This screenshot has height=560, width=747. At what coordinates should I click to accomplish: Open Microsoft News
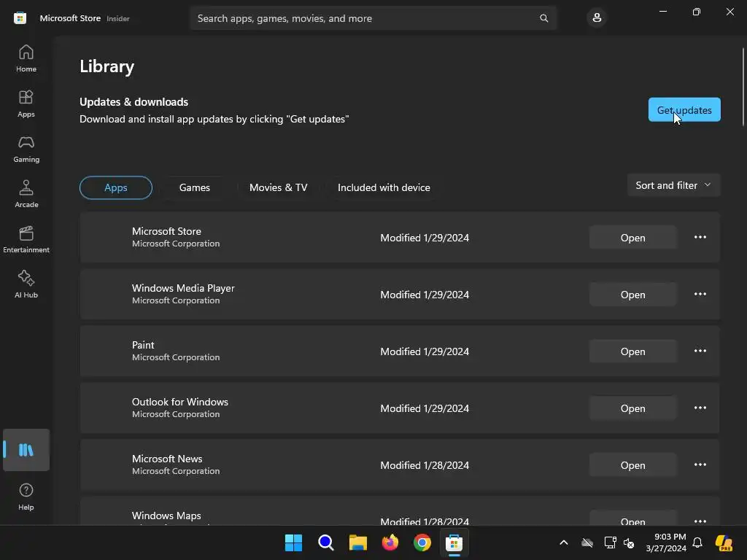[x=632, y=465]
